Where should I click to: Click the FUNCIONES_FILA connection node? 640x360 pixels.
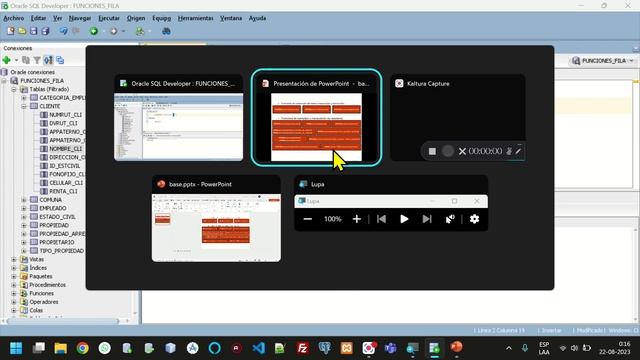coord(42,81)
